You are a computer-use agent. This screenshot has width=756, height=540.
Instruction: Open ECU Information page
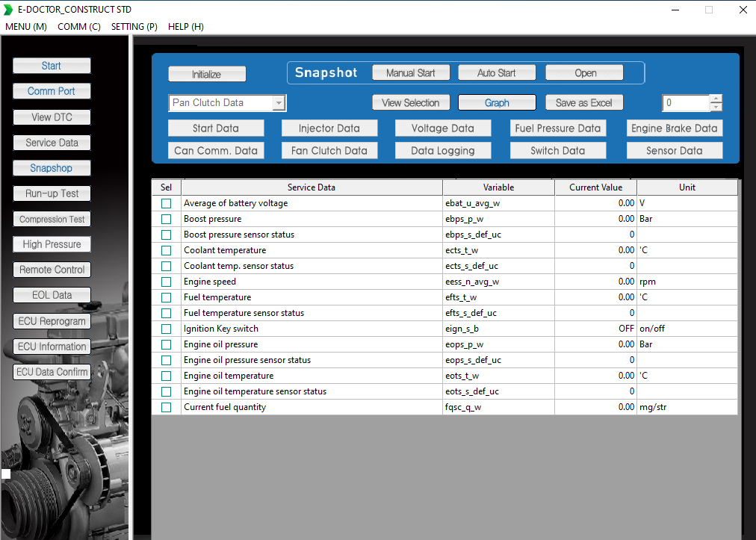pos(52,347)
